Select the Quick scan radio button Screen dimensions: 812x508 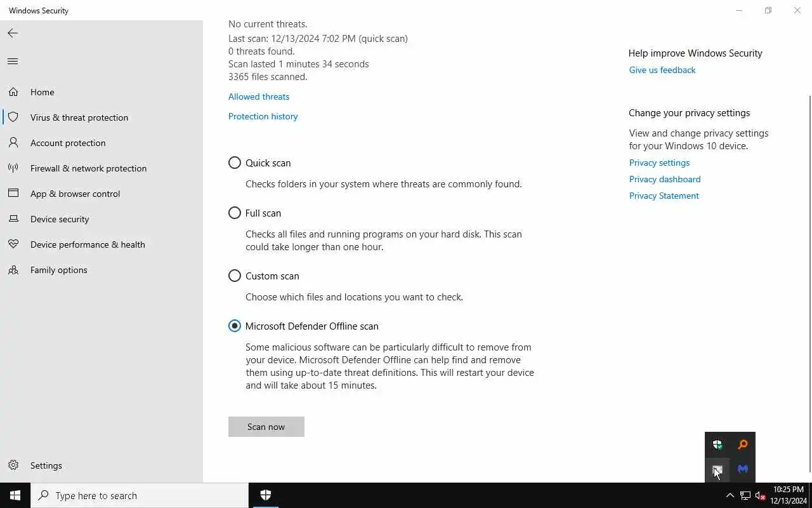coord(235,163)
